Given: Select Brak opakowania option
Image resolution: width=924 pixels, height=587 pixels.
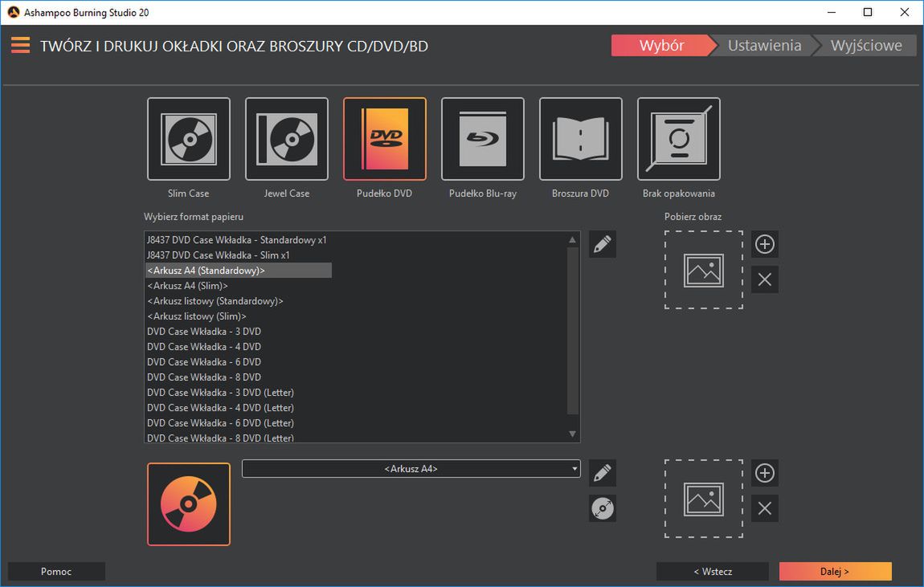Looking at the screenshot, I should (679, 140).
